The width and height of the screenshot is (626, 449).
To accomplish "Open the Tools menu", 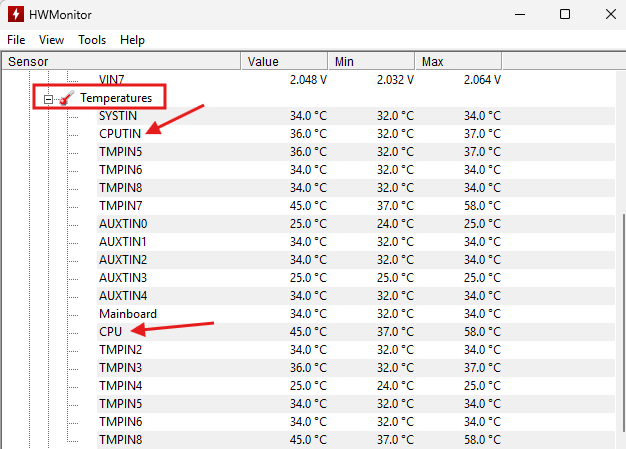I will tap(92, 40).
